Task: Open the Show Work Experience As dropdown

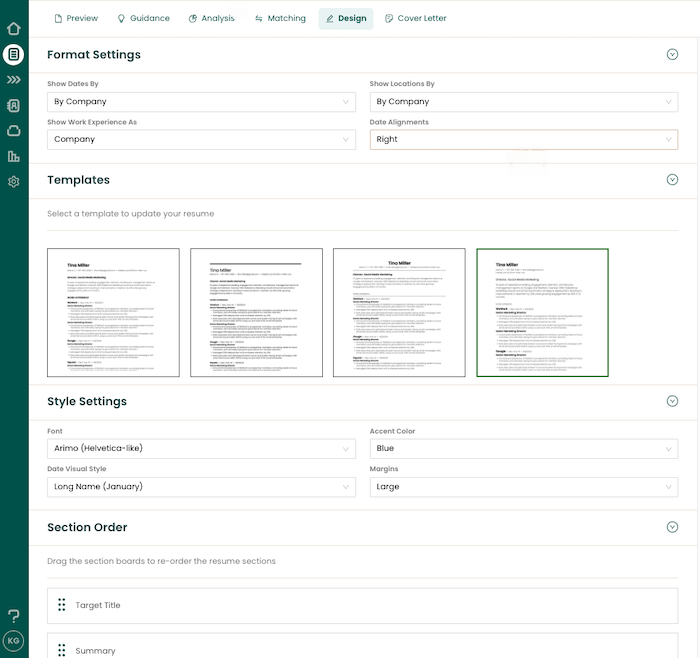Action: point(201,139)
